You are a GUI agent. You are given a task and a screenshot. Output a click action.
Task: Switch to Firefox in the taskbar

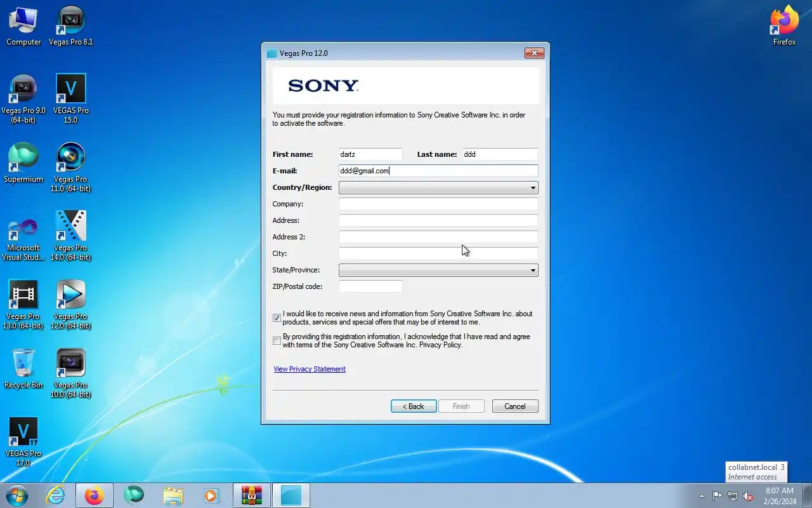(x=95, y=495)
